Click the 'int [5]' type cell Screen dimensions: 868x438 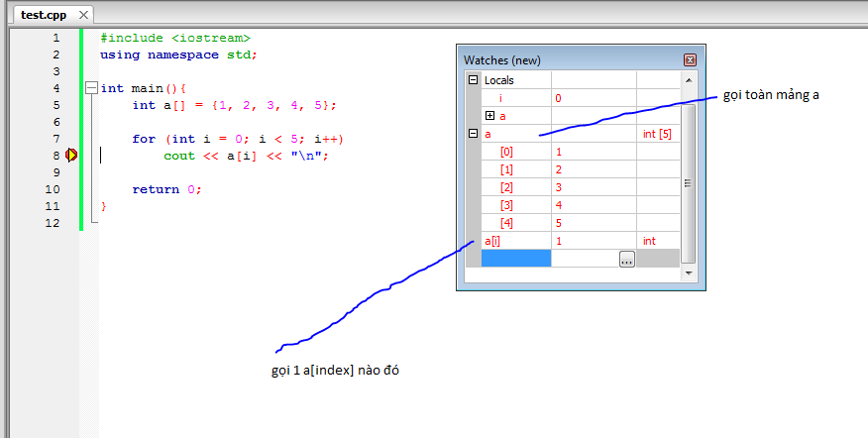pyautogui.click(x=657, y=134)
